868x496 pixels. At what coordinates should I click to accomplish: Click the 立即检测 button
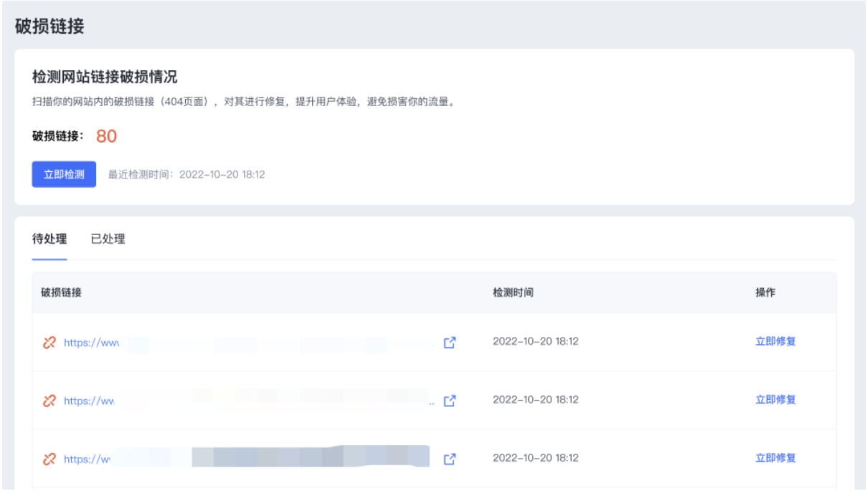(x=64, y=174)
